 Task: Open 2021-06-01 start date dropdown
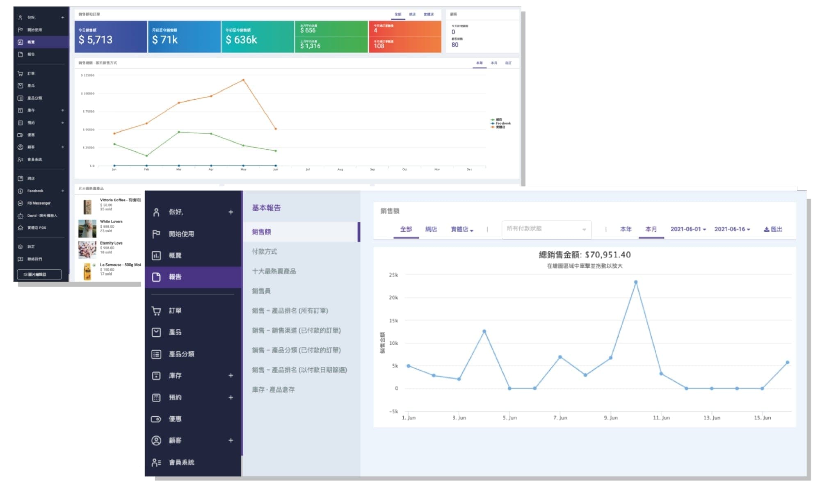[x=688, y=229]
